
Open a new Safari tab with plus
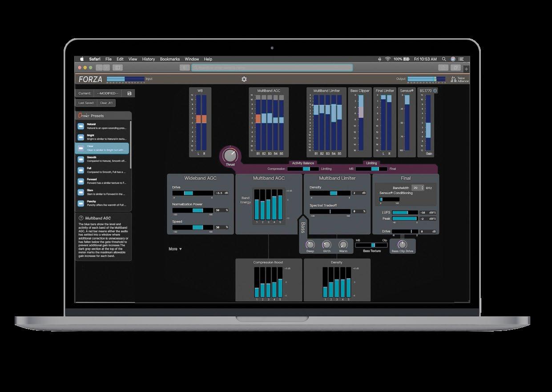click(x=466, y=69)
